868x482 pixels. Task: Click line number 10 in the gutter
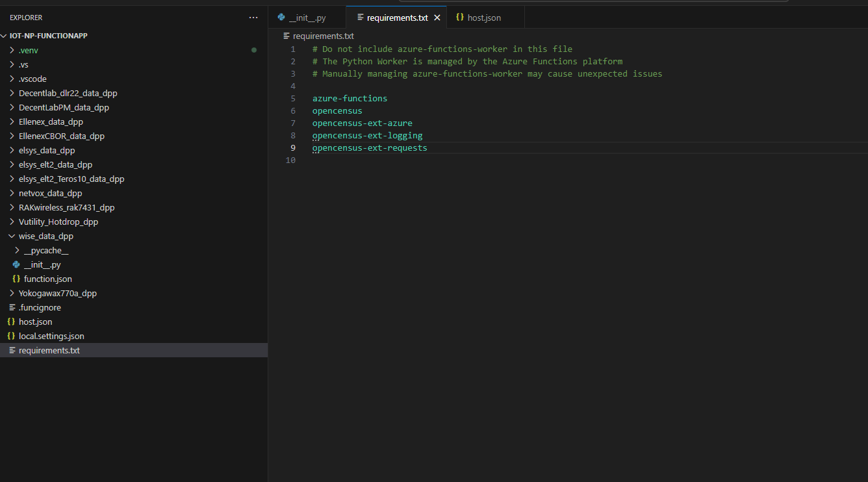pos(290,160)
